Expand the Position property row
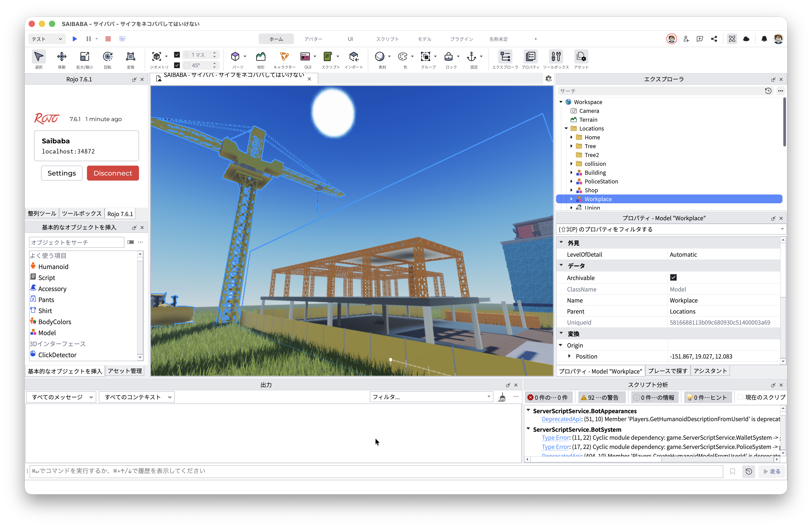This screenshot has width=812, height=527. 570,356
